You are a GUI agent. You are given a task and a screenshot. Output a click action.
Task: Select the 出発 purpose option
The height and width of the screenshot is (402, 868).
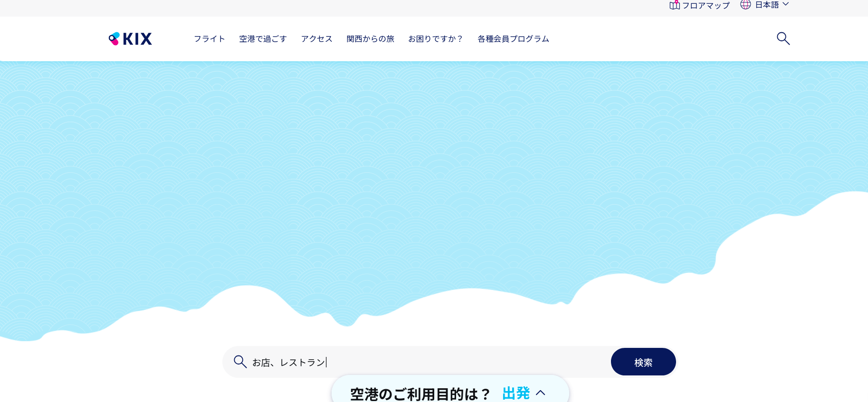point(516,393)
